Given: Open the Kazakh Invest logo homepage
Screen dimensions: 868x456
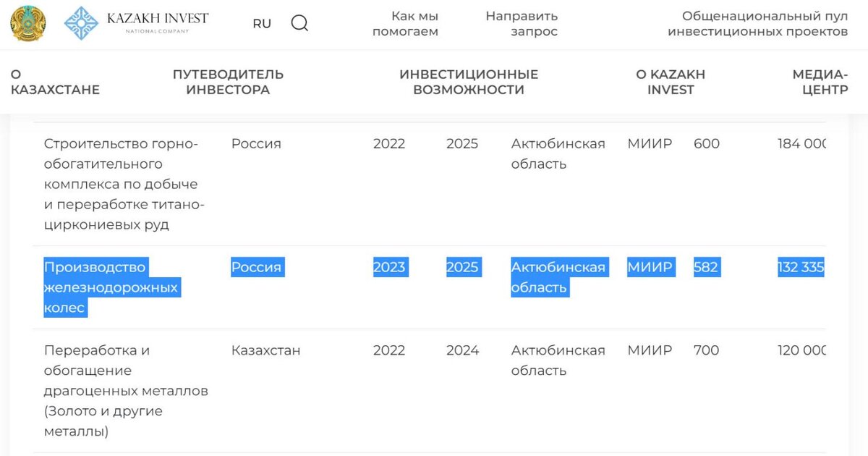Looking at the screenshot, I should 136,23.
